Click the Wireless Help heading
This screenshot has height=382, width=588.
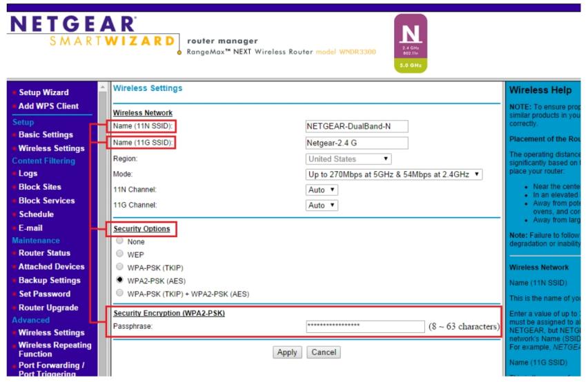540,90
